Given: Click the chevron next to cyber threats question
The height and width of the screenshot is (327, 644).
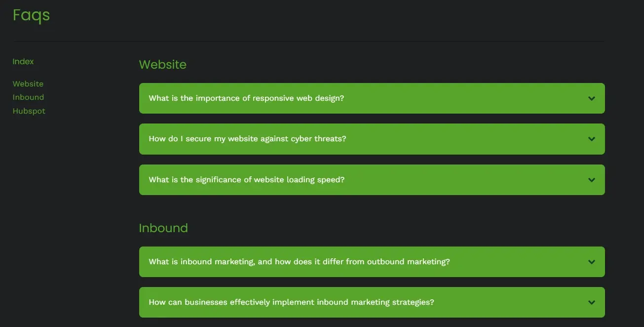Looking at the screenshot, I should pos(591,139).
